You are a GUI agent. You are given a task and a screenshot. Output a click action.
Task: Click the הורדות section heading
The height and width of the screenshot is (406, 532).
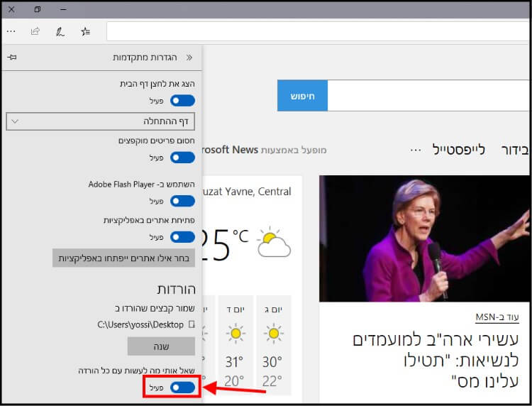(176, 289)
